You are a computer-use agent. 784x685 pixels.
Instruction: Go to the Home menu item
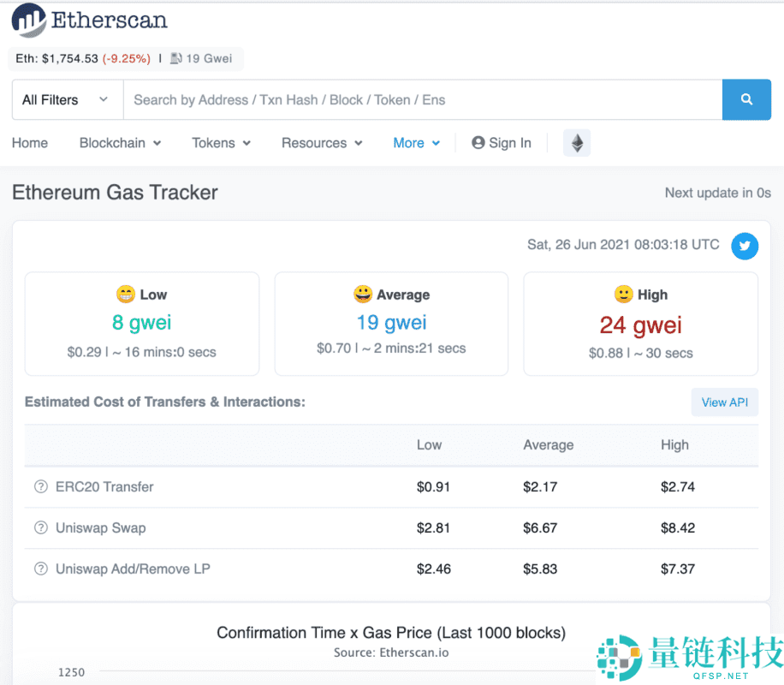click(x=30, y=143)
